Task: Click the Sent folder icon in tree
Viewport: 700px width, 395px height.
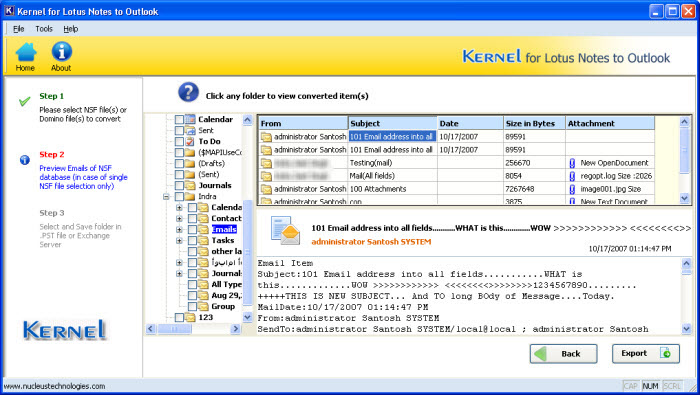Action: point(191,130)
